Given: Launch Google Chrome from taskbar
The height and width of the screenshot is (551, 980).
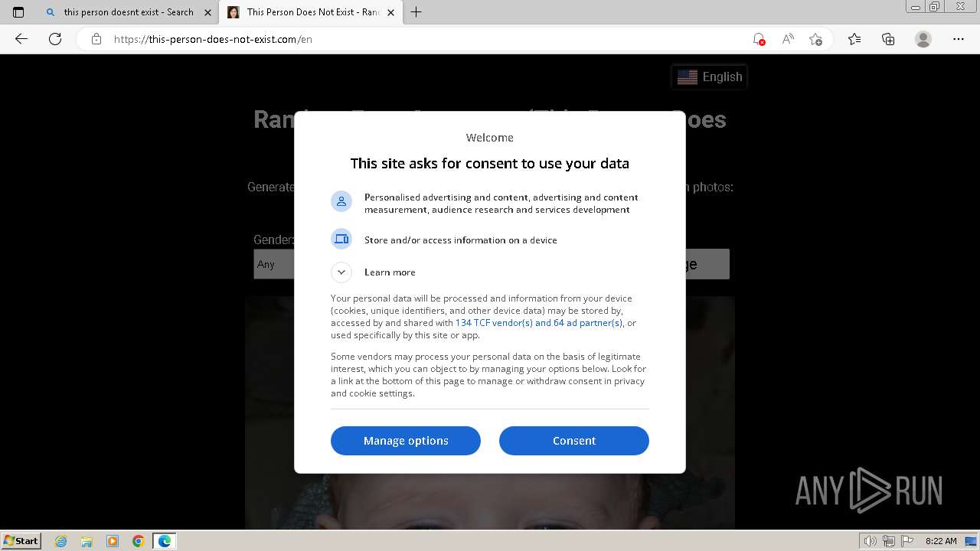Looking at the screenshot, I should [139, 541].
